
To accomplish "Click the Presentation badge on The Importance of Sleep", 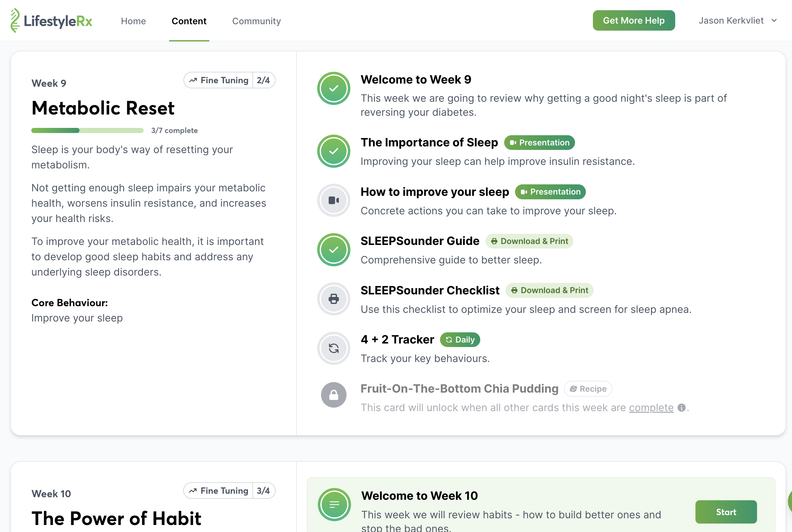I will pyautogui.click(x=539, y=143).
